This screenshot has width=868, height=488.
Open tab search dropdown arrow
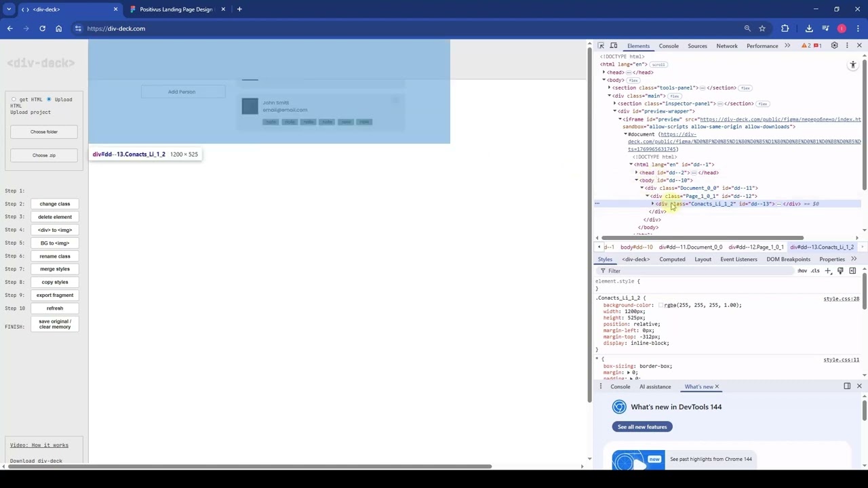9,9
